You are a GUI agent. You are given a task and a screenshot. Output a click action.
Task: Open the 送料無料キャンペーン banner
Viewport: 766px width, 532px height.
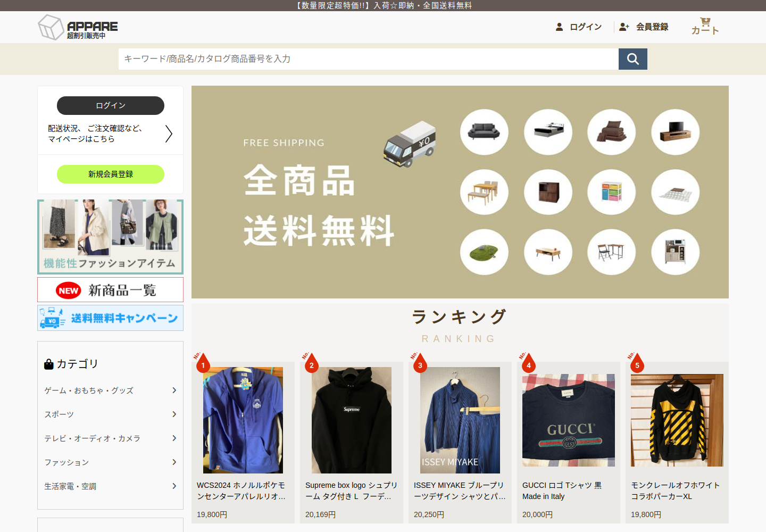click(111, 318)
